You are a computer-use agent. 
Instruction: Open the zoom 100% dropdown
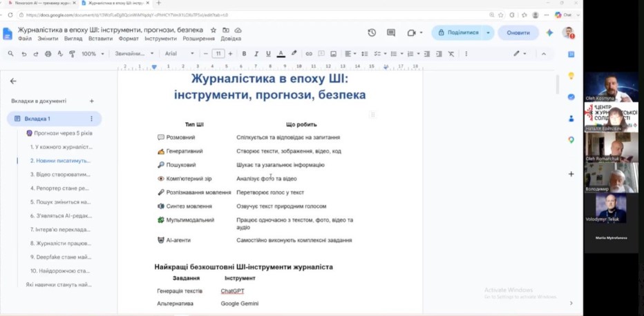93,54
